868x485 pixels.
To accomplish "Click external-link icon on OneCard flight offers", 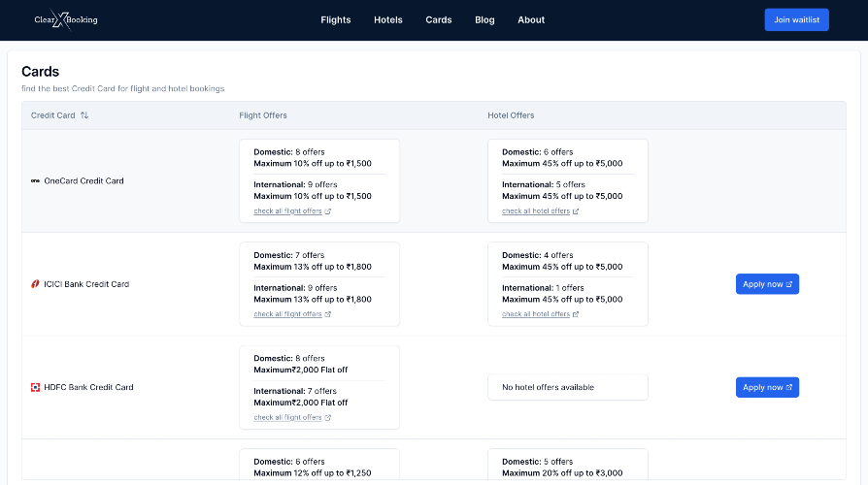I will coord(328,211).
